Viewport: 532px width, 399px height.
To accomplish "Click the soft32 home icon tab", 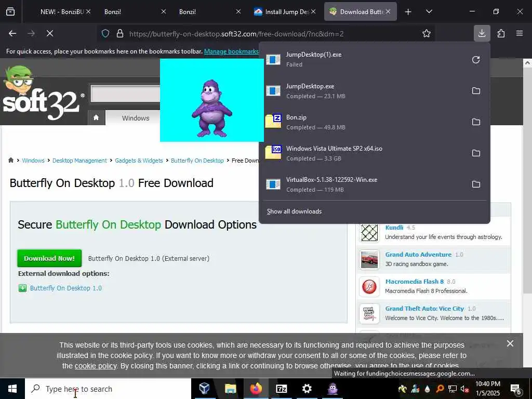I will click(96, 117).
